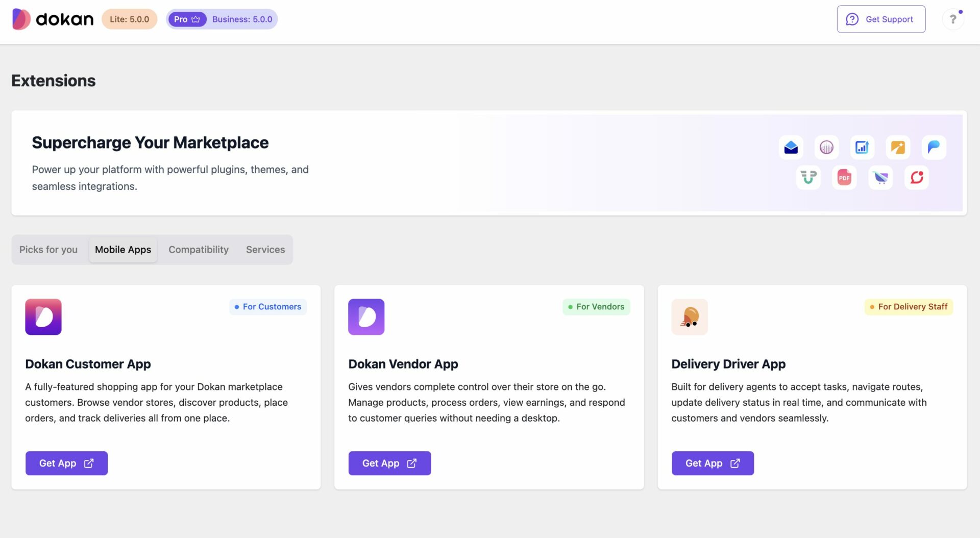980x538 pixels.
Task: Switch to the Compatibility tab
Action: (199, 250)
